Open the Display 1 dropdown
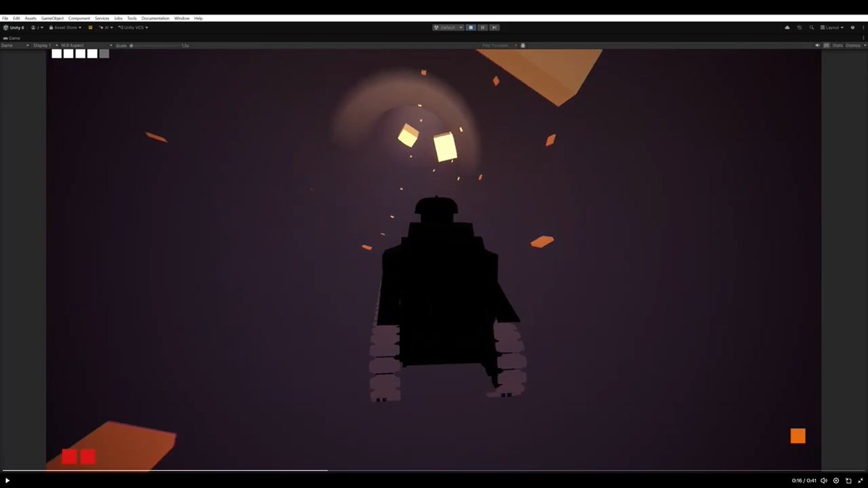 pos(44,46)
